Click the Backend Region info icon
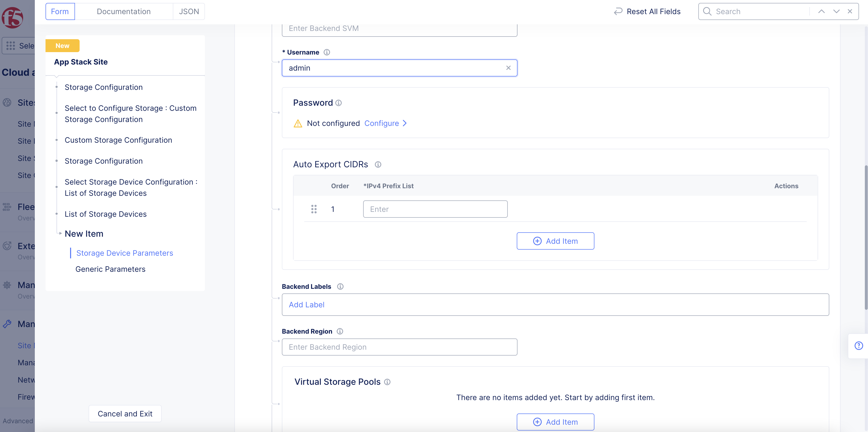 340,331
